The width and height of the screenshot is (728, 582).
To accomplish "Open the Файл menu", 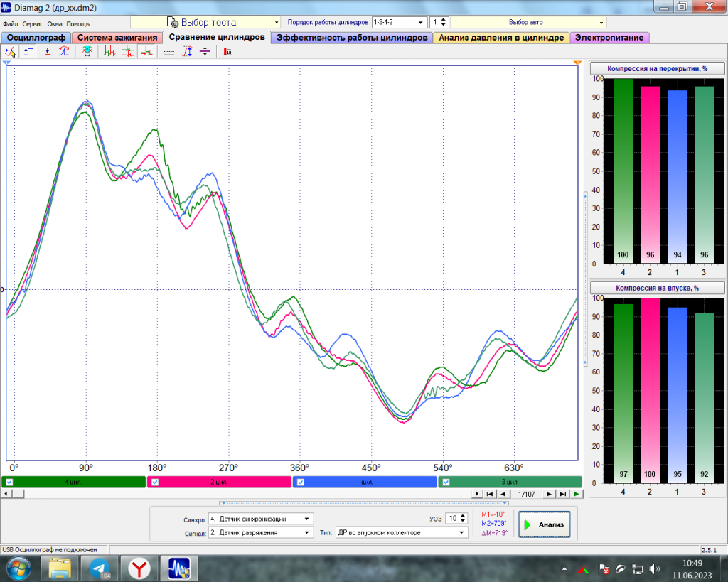I will coord(10,23).
